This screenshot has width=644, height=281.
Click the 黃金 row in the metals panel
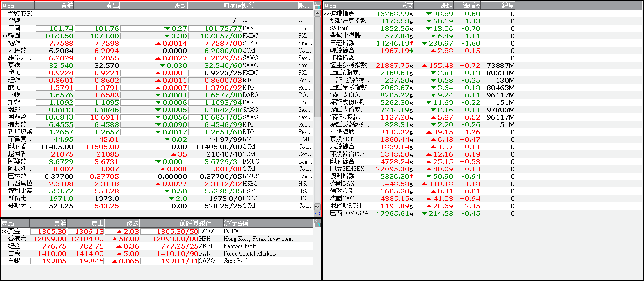point(157,231)
